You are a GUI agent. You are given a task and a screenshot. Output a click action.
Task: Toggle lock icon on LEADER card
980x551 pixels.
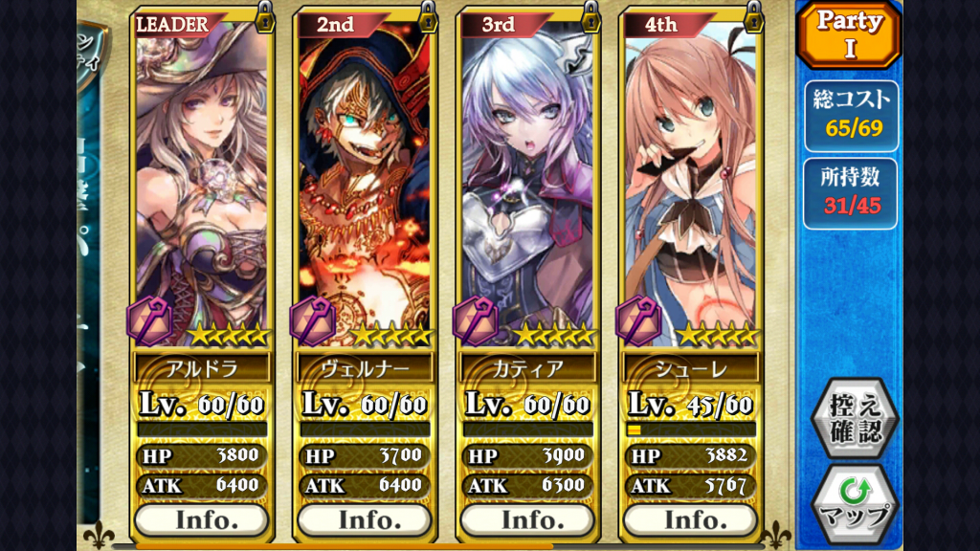[265, 17]
